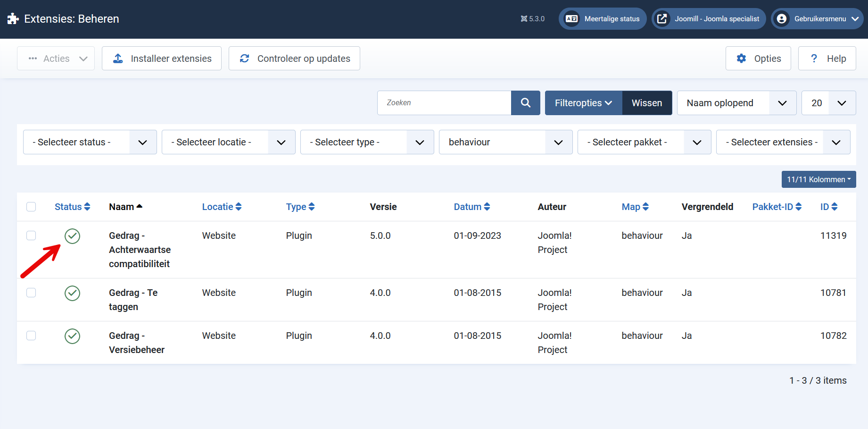Click the search magnifier icon button
868x429 pixels.
pyautogui.click(x=525, y=103)
